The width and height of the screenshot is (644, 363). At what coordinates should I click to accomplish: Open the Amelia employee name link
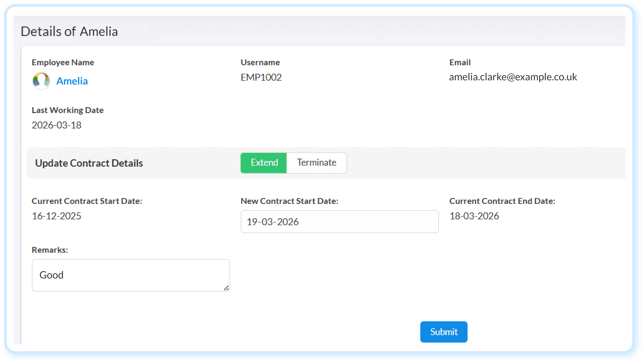[x=72, y=81]
